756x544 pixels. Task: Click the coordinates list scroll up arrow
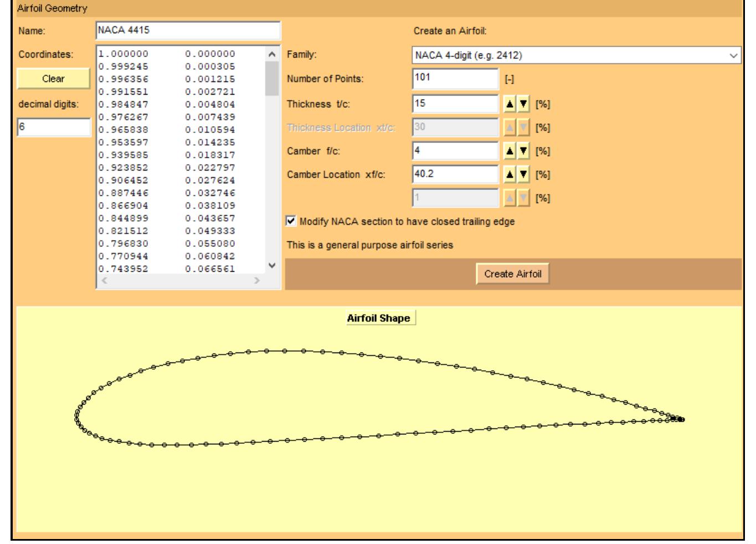271,54
